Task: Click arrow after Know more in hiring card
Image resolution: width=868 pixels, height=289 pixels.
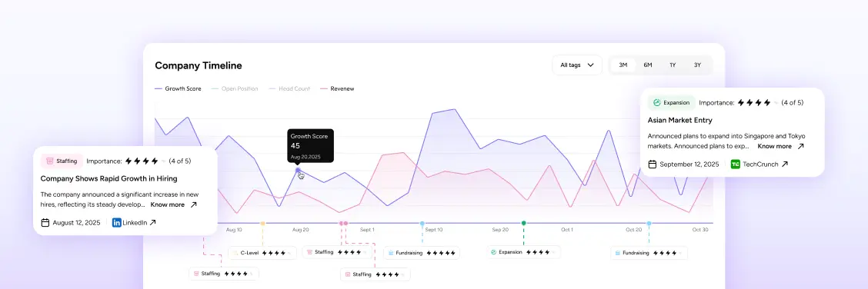Action: click(193, 205)
